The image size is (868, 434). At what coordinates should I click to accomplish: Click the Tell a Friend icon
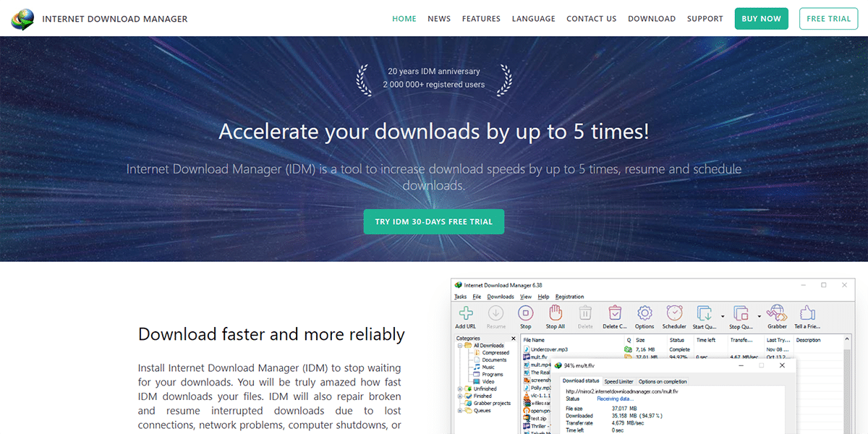(x=808, y=312)
